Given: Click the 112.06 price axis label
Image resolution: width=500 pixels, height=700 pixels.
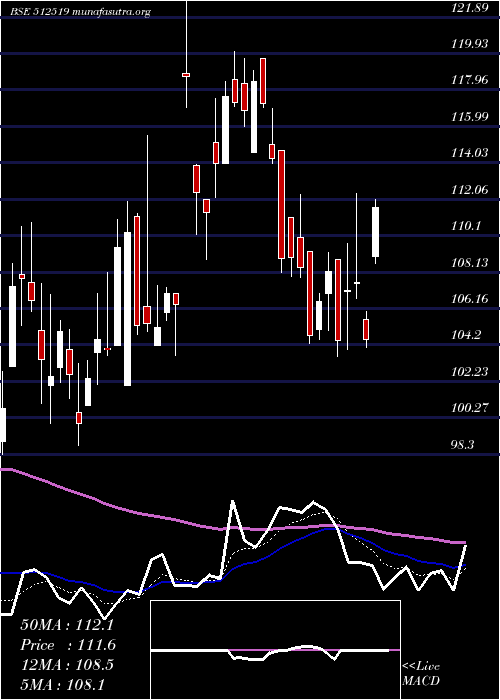Looking at the screenshot, I should tap(470, 190).
